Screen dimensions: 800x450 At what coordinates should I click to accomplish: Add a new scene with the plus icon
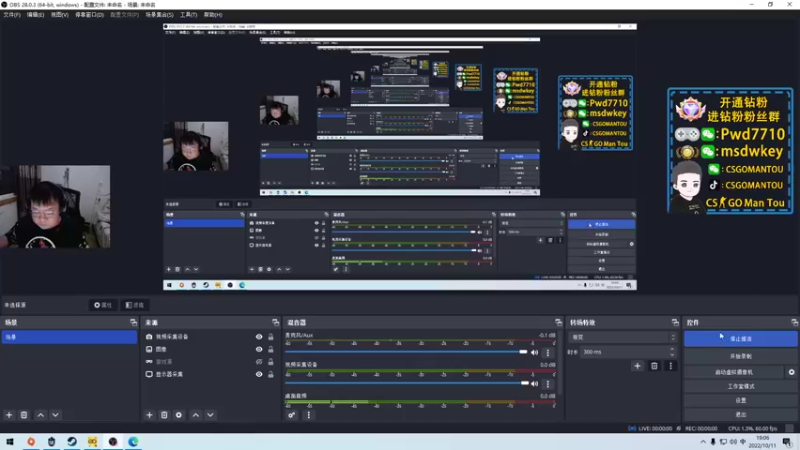[9, 415]
